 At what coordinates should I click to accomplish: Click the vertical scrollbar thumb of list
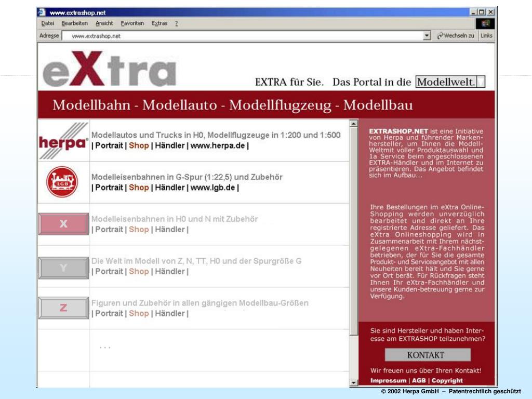[x=353, y=231]
